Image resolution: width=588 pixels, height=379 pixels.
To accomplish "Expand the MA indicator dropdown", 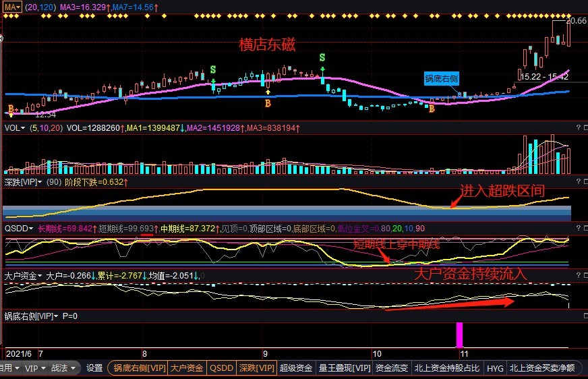I will coord(11,6).
